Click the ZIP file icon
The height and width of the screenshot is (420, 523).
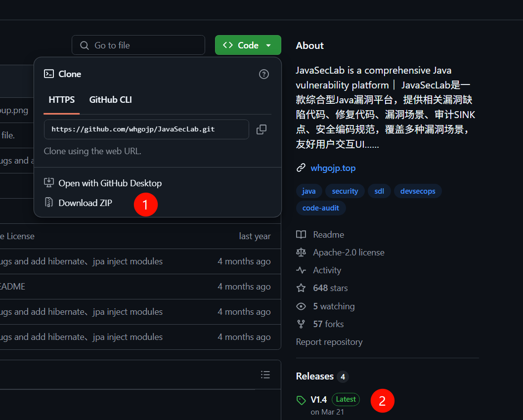49,202
